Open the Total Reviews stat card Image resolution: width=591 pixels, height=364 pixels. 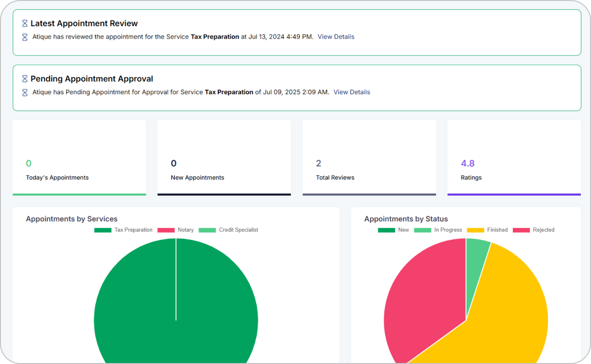pos(369,158)
